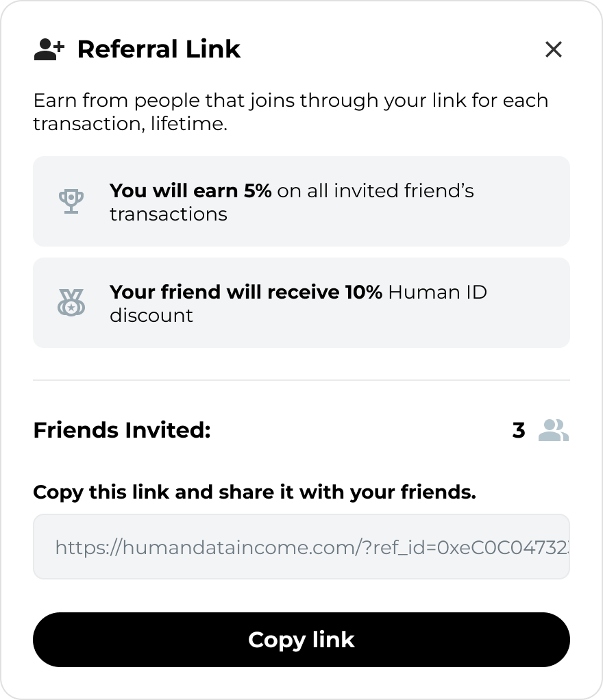The width and height of the screenshot is (603, 700).
Task: Click the "You will earn 5%" bold text
Action: tap(190, 190)
